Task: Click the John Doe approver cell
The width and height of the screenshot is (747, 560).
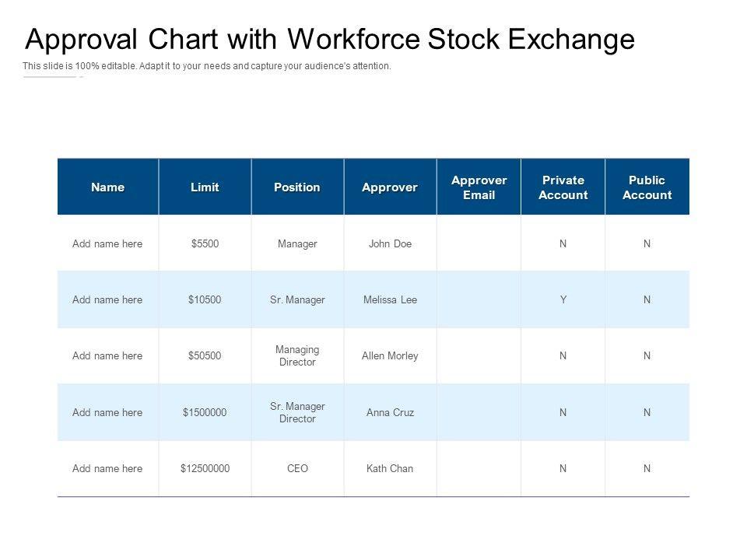Action: pos(390,243)
